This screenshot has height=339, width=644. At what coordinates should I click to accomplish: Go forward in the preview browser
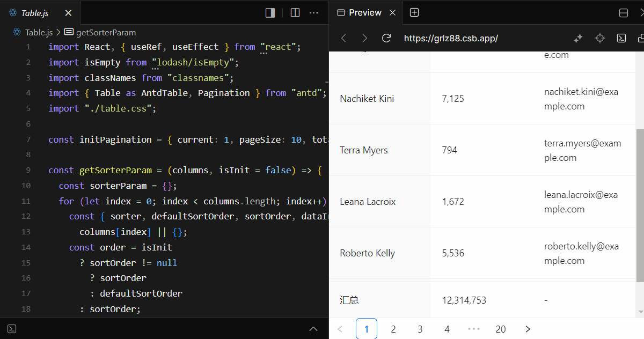pos(365,38)
